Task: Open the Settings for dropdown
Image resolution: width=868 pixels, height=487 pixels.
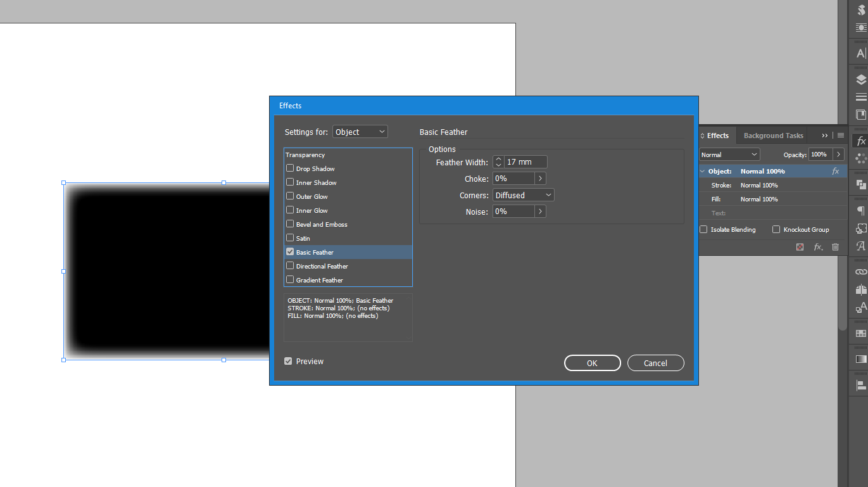Action: coord(360,132)
